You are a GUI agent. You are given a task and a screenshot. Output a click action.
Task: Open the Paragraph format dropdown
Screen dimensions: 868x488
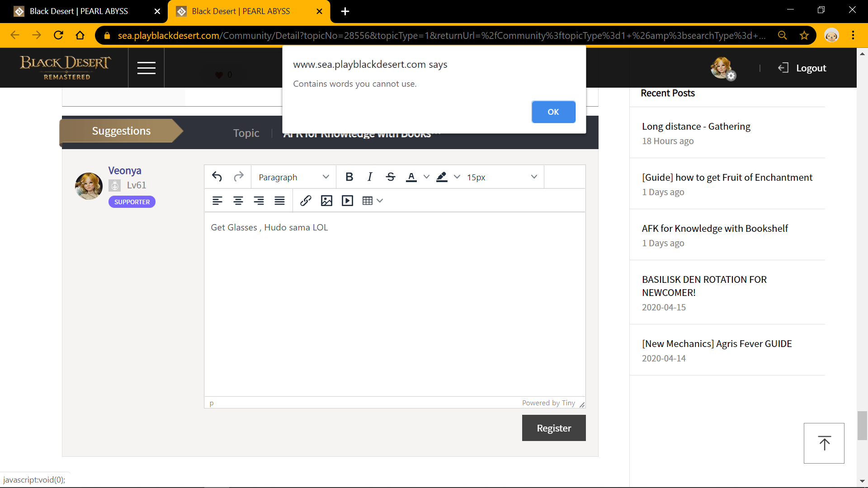click(293, 177)
